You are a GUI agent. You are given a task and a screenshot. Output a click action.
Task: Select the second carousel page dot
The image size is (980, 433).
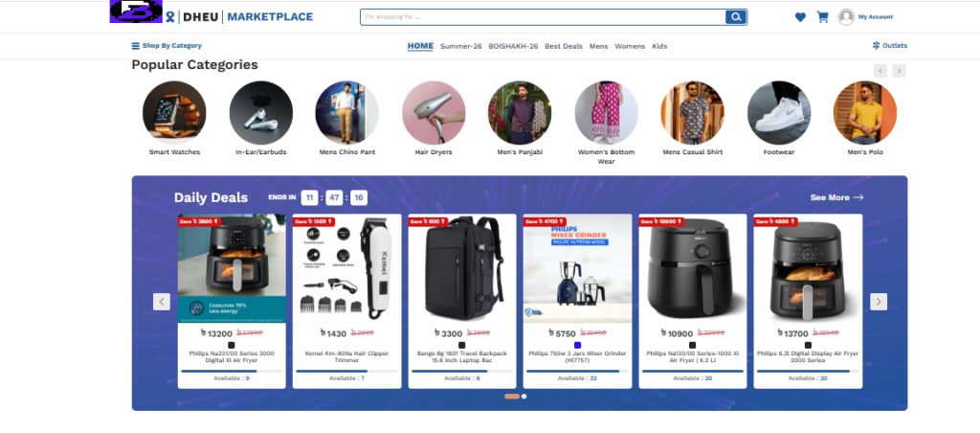tap(523, 396)
